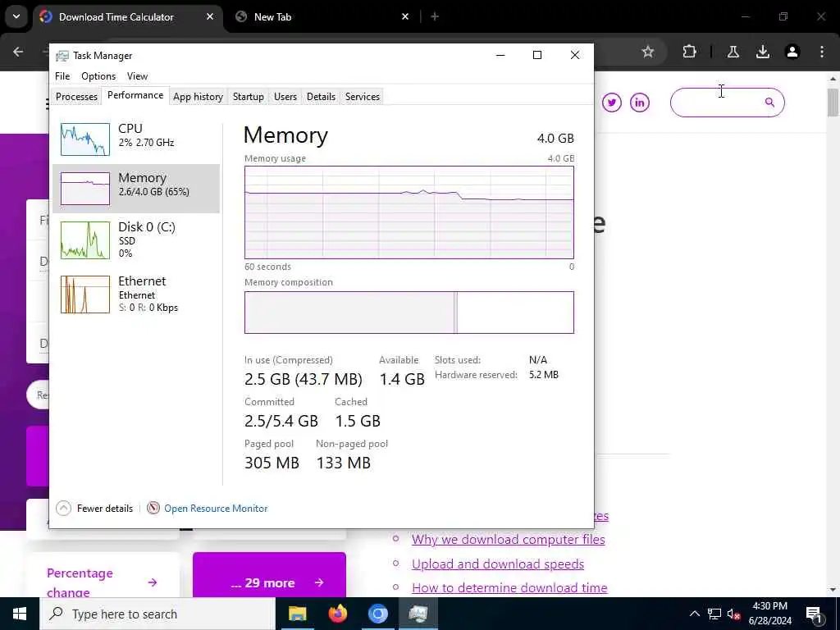Open the Chrome taskbar icon
Viewport: 840px width, 630px height.
click(377, 614)
